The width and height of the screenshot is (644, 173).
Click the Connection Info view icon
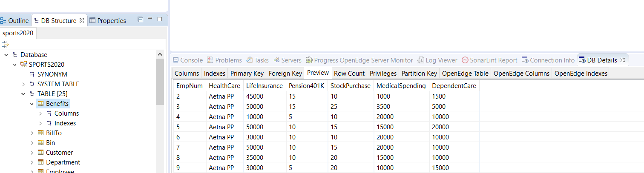pos(525,60)
